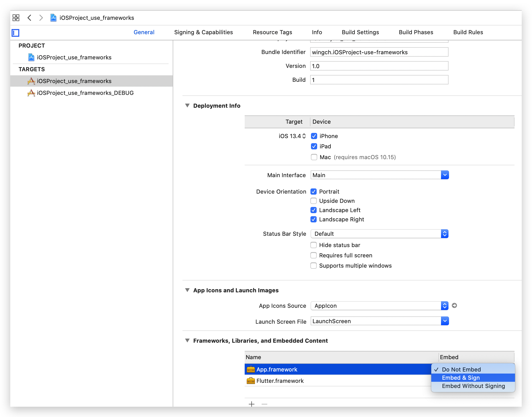Open the Info tab

point(317,32)
